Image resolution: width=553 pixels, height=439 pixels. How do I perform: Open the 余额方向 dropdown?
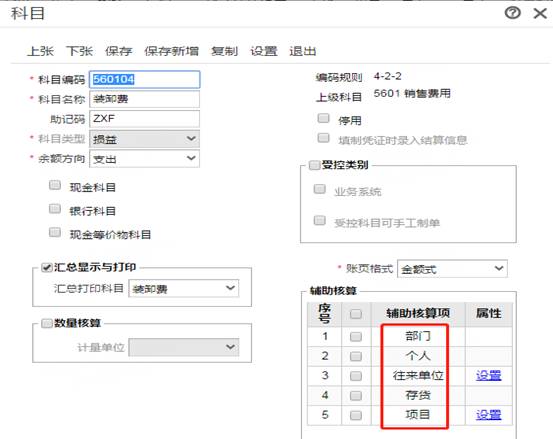[x=145, y=159]
